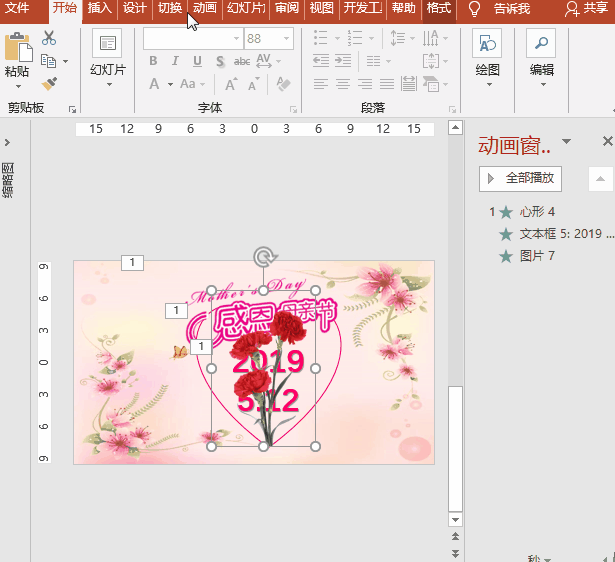This screenshot has height=562, width=615.
Task: Click Increase Indent icon
Action: coord(343,61)
